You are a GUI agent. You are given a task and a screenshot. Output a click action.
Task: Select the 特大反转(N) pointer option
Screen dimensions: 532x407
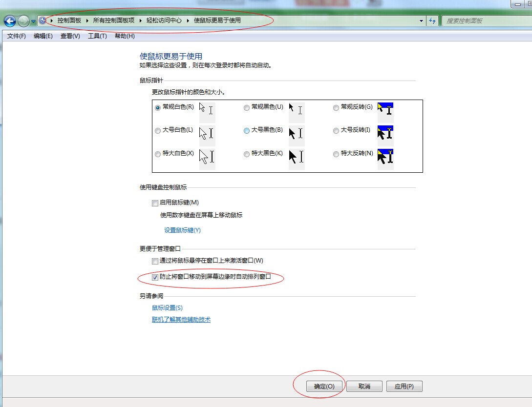click(336, 154)
